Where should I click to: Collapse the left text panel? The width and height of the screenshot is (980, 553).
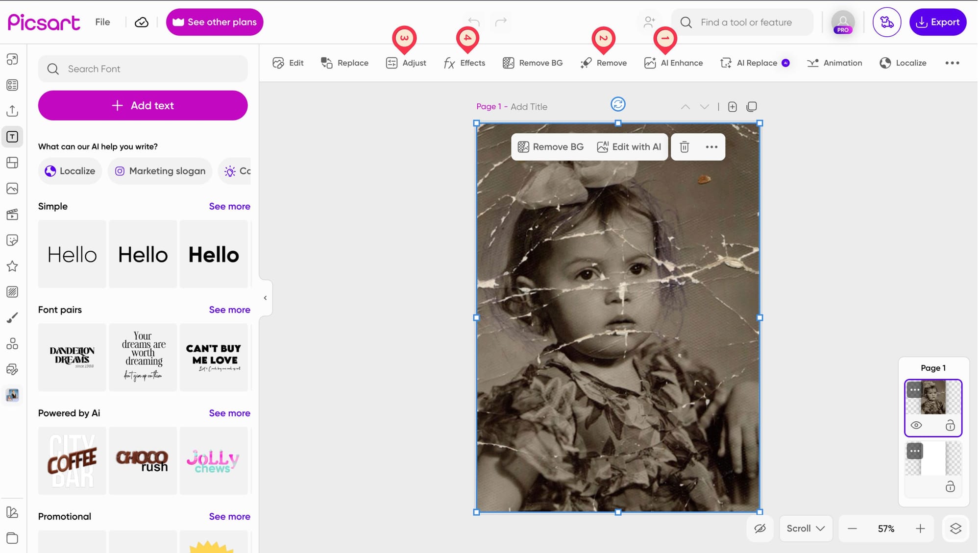pos(265,298)
